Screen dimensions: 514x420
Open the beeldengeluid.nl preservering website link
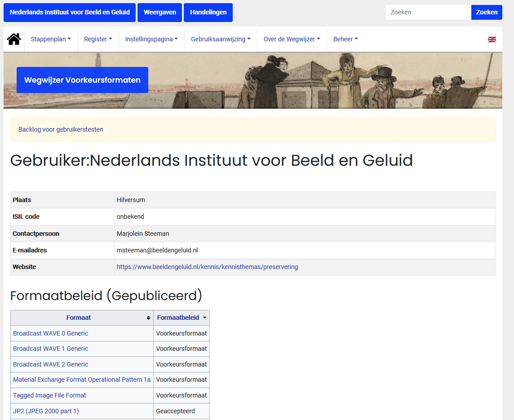(x=207, y=267)
